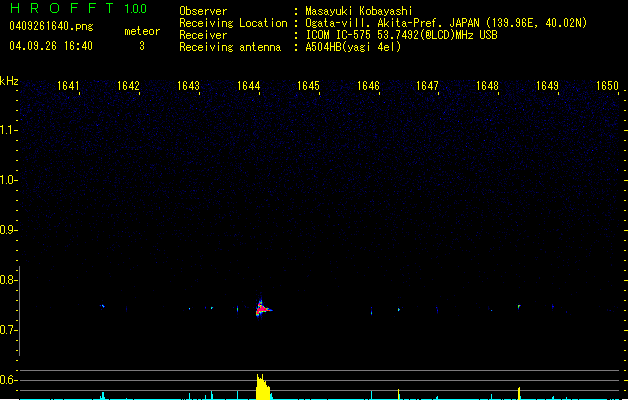Click the 1644 time axis label

pos(248,86)
